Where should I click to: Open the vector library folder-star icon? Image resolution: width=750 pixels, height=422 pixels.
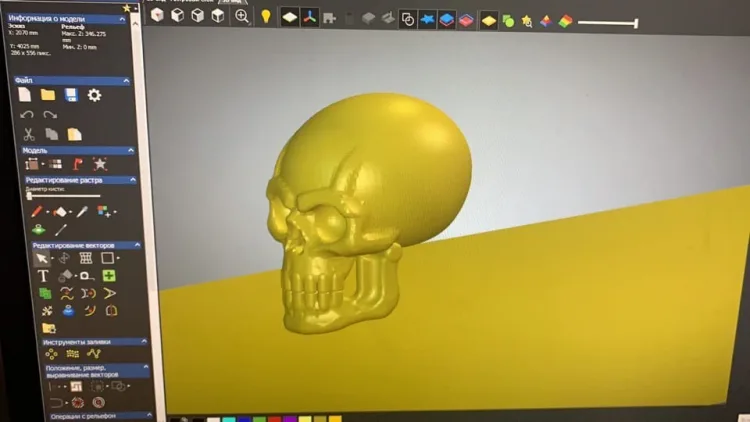click(x=49, y=328)
